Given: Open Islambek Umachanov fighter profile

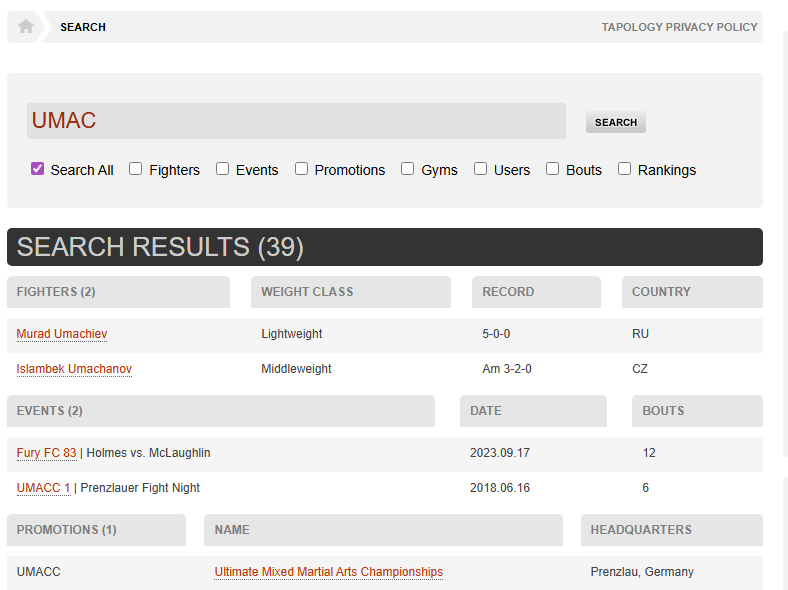Looking at the screenshot, I should click(74, 369).
